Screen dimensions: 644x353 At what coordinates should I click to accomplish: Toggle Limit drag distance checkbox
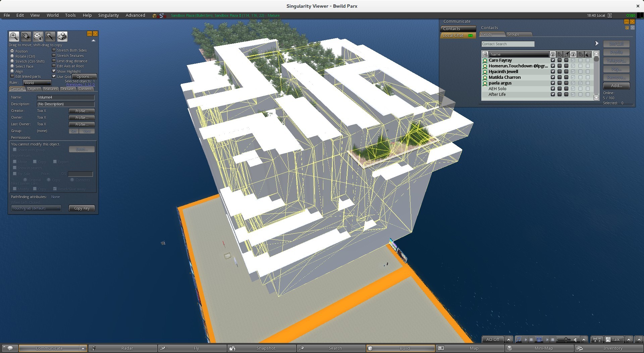54,61
